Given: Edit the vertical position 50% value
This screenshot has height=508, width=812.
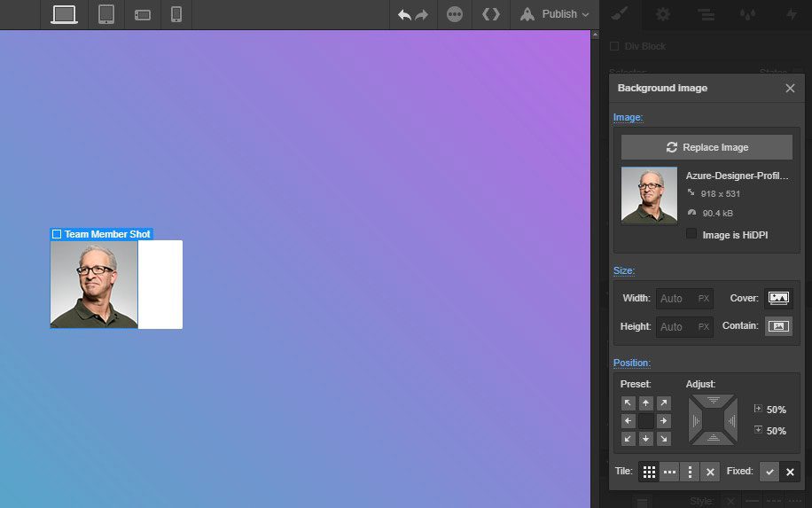Looking at the screenshot, I should click(776, 431).
